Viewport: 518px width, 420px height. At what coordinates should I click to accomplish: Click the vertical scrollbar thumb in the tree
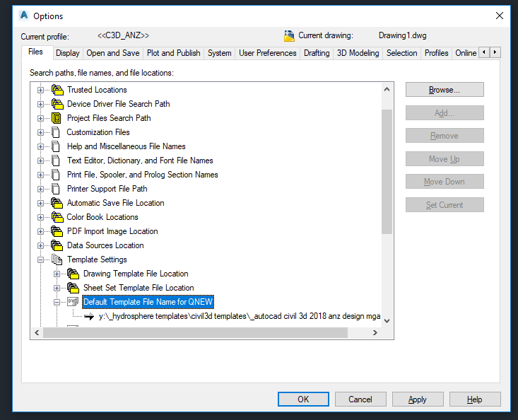click(387, 172)
